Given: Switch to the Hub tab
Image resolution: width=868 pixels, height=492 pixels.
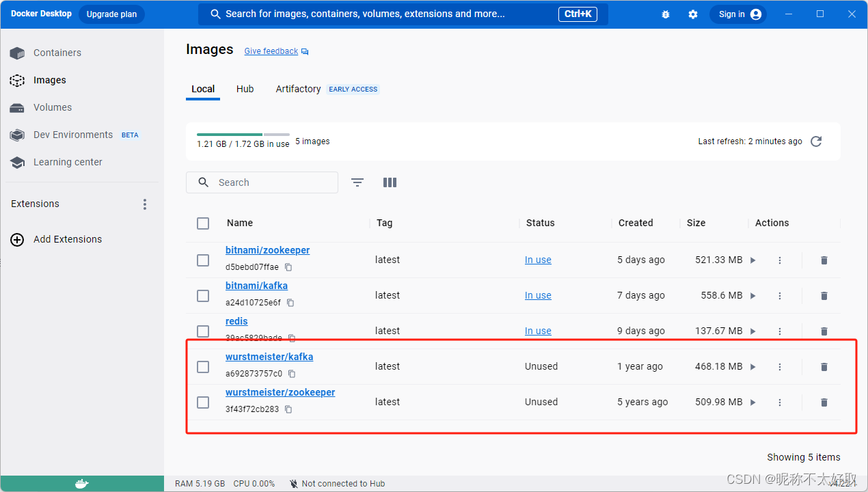Looking at the screenshot, I should [x=245, y=89].
